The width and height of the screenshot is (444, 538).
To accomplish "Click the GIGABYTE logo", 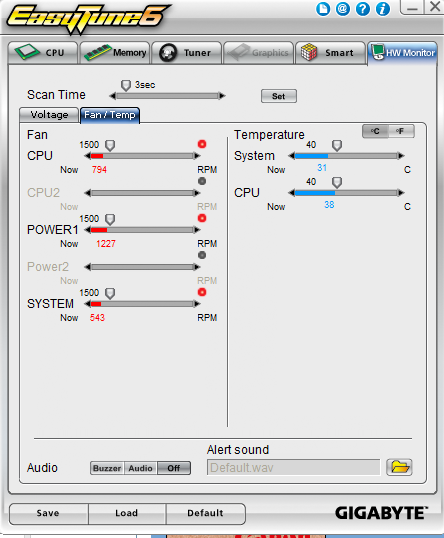I will pyautogui.click(x=381, y=513).
